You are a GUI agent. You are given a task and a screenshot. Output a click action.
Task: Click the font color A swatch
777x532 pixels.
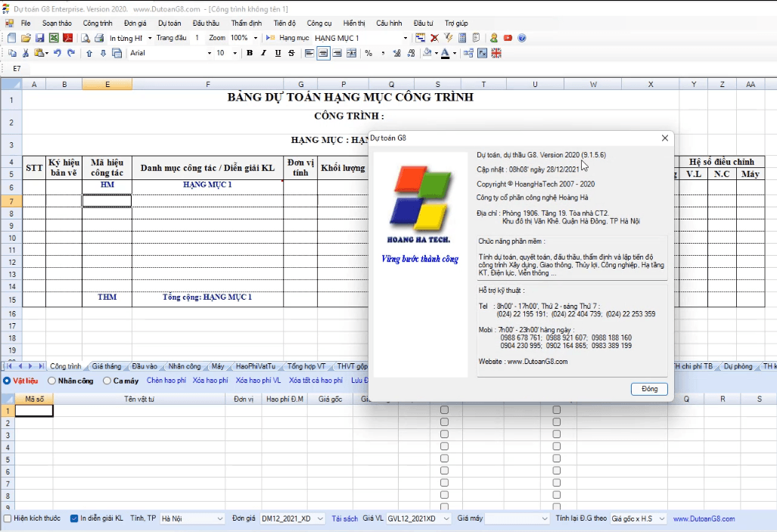445,53
